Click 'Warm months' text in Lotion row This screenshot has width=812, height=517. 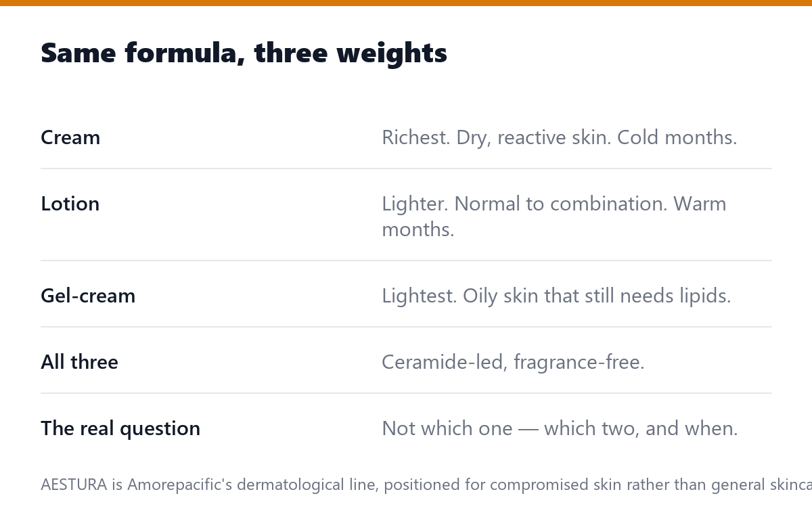554,216
